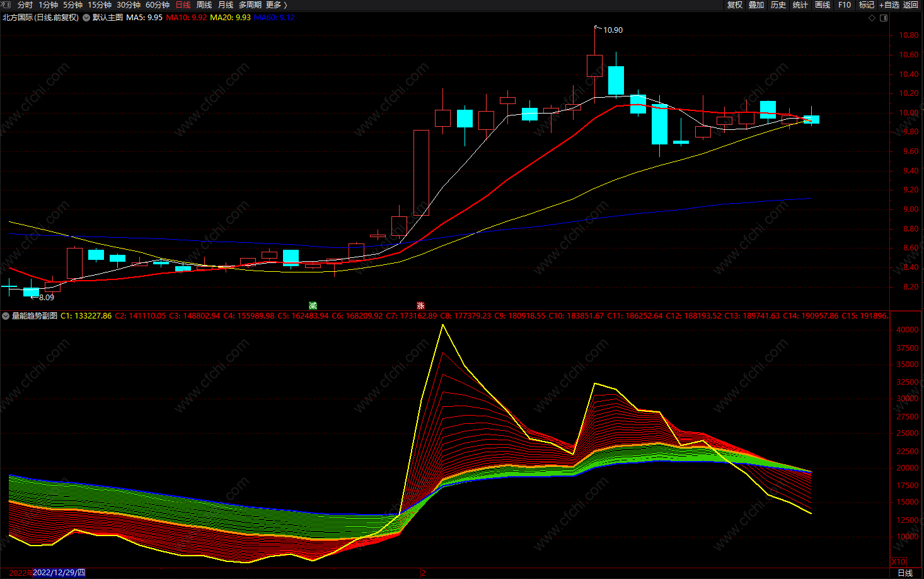
Task: Open the main chart indicator dropdown arrow
Action: point(86,18)
